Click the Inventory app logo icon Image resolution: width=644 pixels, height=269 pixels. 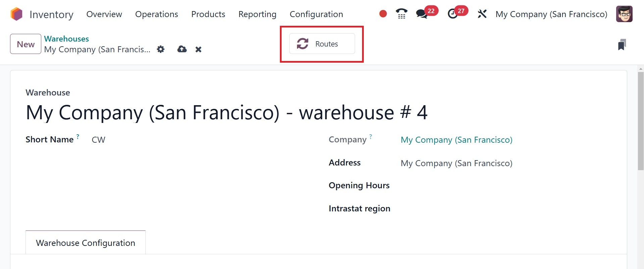tap(16, 14)
